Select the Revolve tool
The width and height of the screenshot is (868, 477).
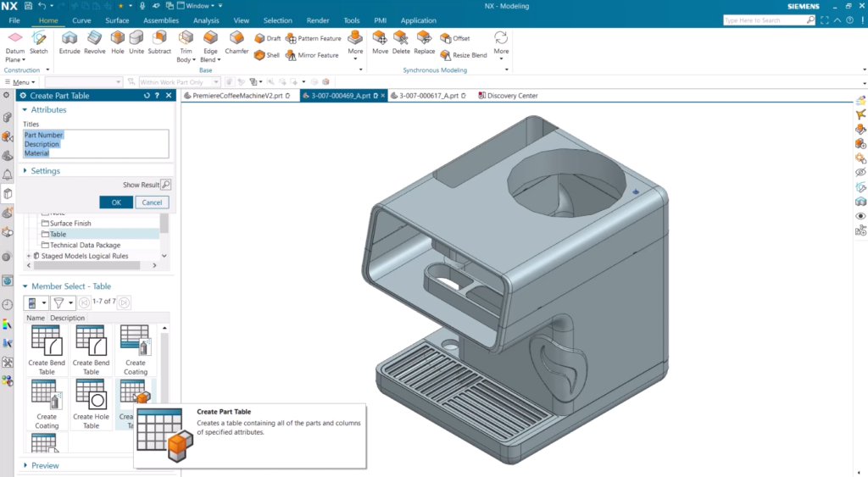[x=95, y=42]
